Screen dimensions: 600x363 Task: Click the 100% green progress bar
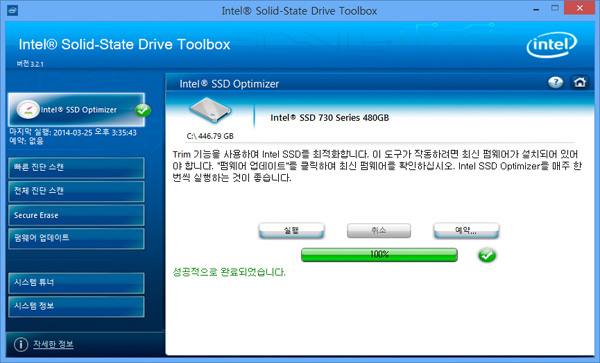379,255
